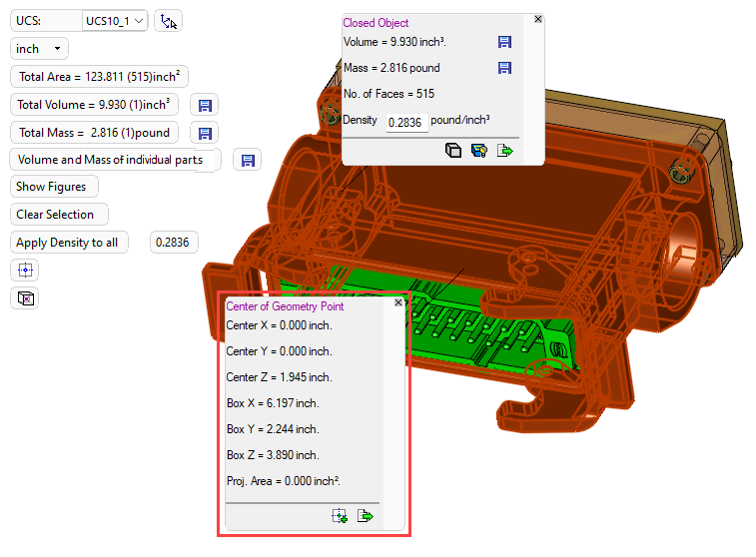756x557 pixels.
Task: Click the Density field in Closed Object panel
Action: pyautogui.click(x=407, y=122)
